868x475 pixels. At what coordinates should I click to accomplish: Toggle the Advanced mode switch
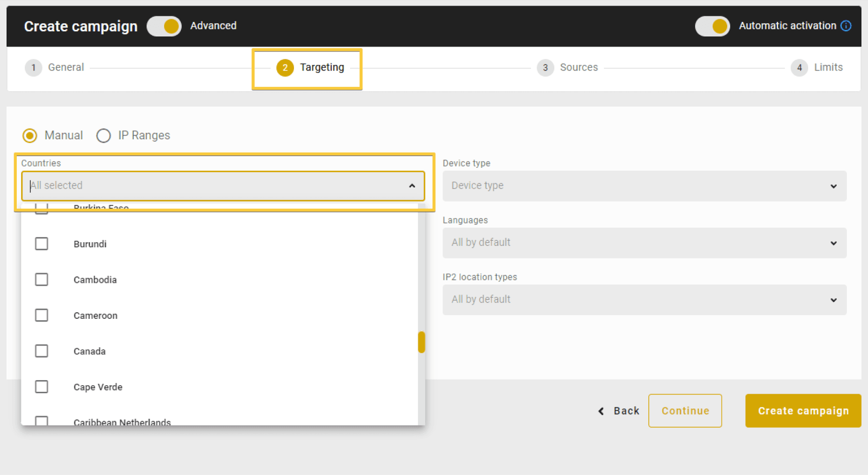pyautogui.click(x=164, y=26)
